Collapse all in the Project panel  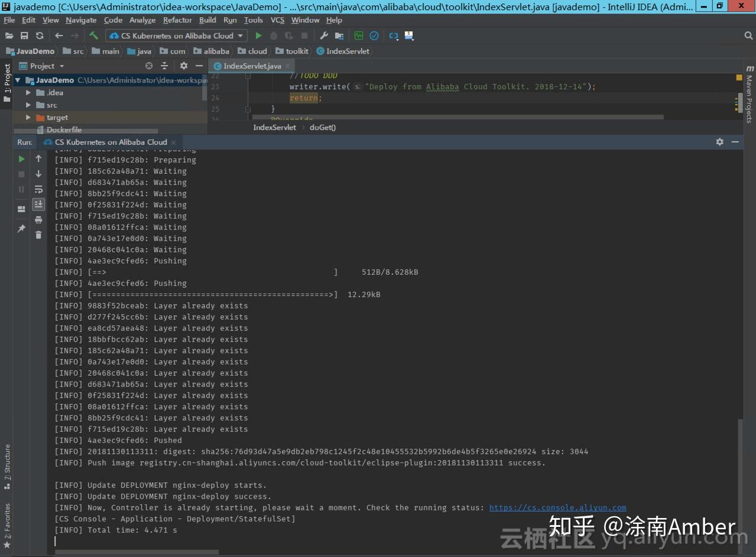164,66
